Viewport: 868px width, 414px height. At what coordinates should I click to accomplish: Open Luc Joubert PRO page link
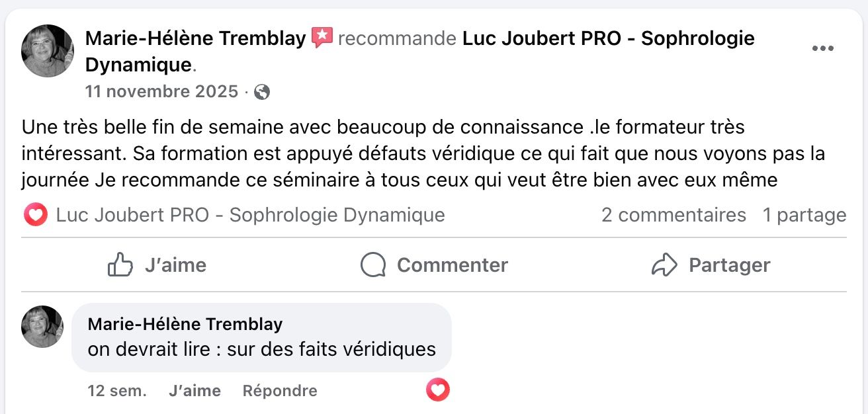click(x=608, y=38)
